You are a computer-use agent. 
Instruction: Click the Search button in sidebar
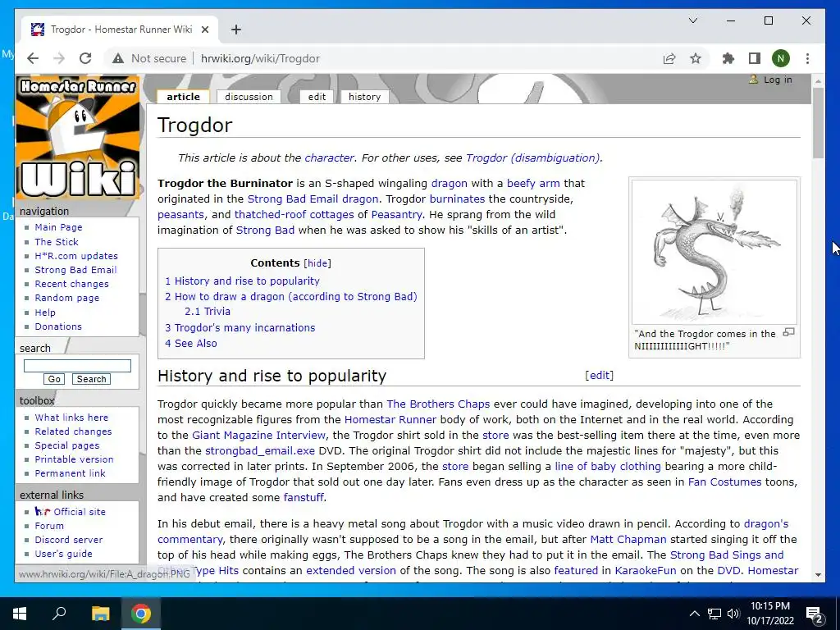tap(91, 379)
